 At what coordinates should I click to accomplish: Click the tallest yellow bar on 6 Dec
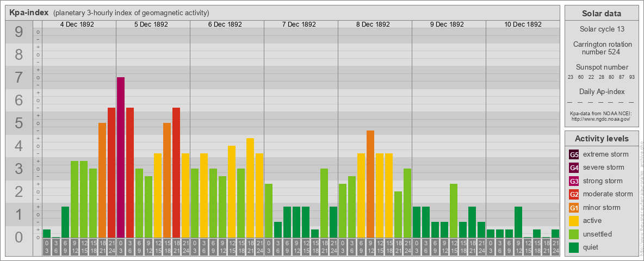[250, 188]
